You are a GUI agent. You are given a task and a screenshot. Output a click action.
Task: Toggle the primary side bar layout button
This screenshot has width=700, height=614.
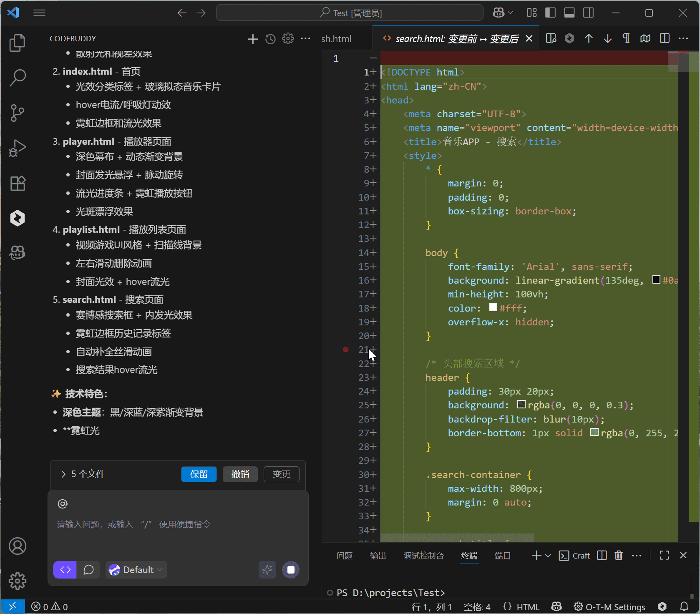[550, 13]
